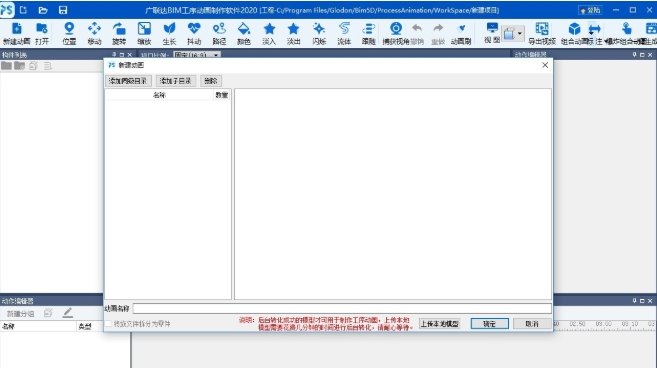Click the 取消 cancel button
The image size is (657, 368).
tap(532, 324)
